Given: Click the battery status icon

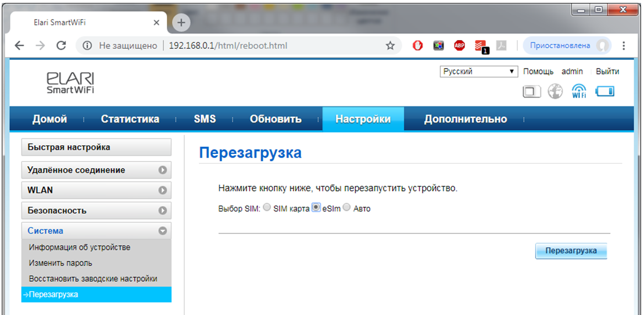Looking at the screenshot, I should click(605, 91).
